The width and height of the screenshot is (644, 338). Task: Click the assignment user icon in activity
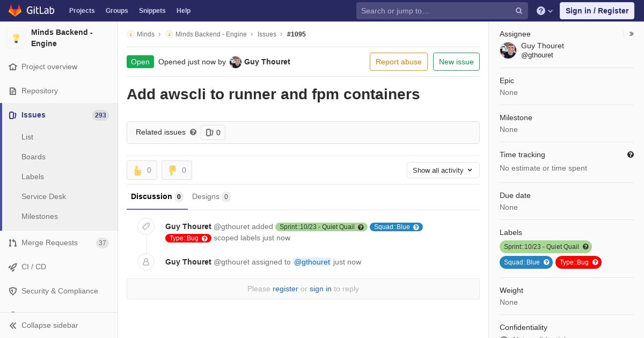(x=146, y=262)
